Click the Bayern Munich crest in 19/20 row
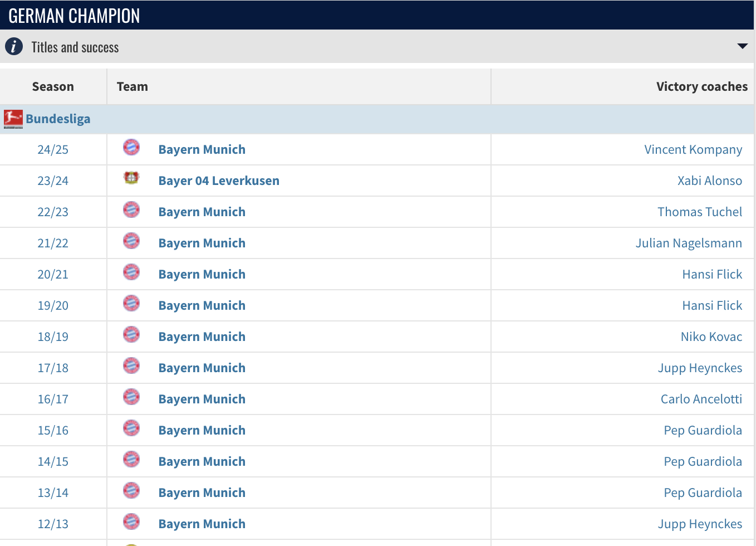 (x=131, y=303)
